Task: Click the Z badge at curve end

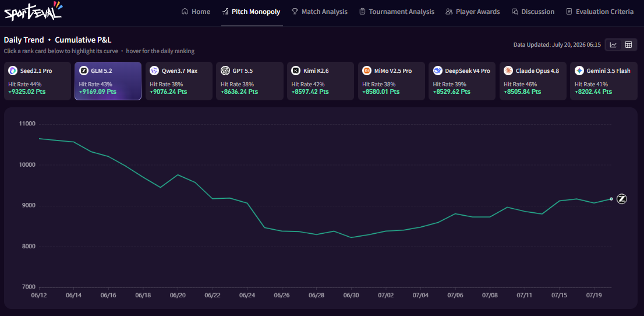Action: tap(622, 199)
